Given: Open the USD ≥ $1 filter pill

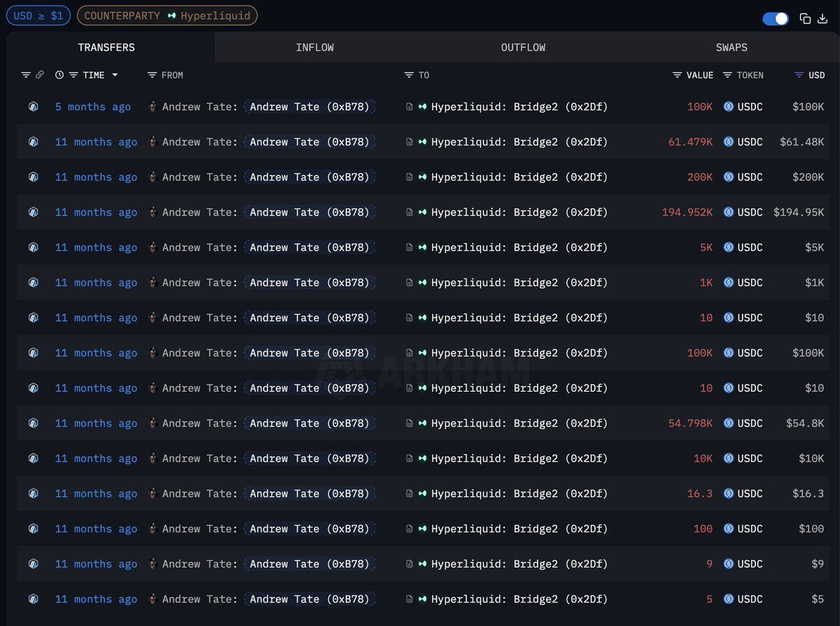Looking at the screenshot, I should (38, 15).
